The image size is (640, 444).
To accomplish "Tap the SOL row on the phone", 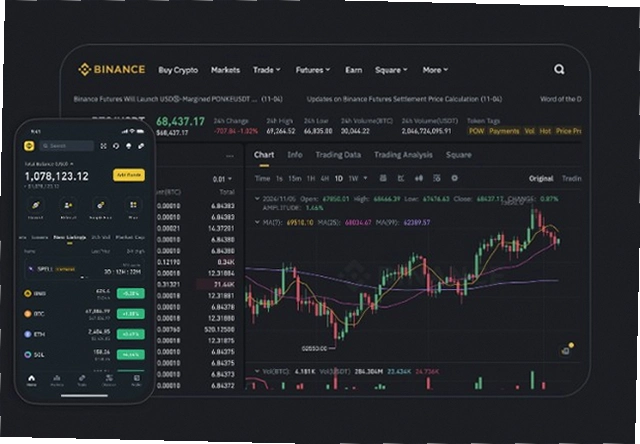I will click(x=84, y=355).
